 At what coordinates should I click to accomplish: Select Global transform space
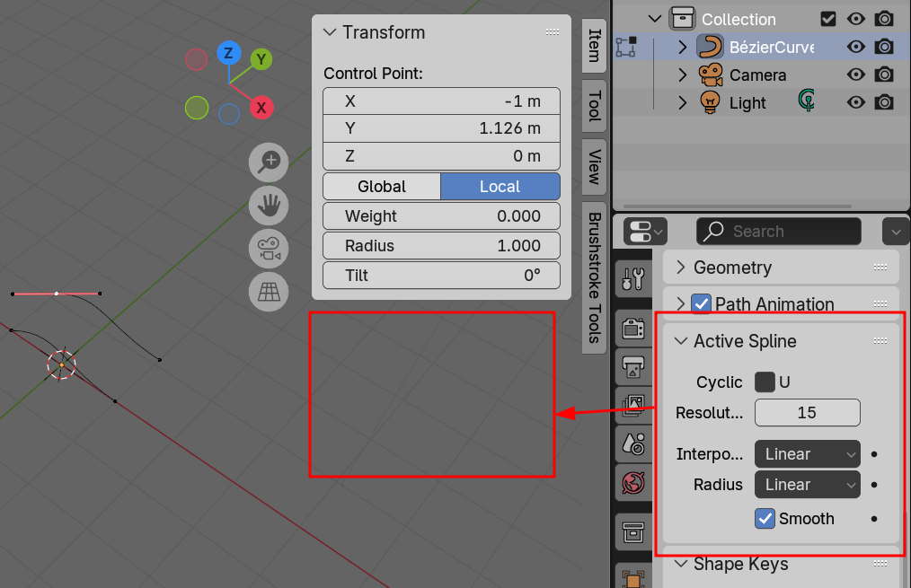pyautogui.click(x=382, y=187)
